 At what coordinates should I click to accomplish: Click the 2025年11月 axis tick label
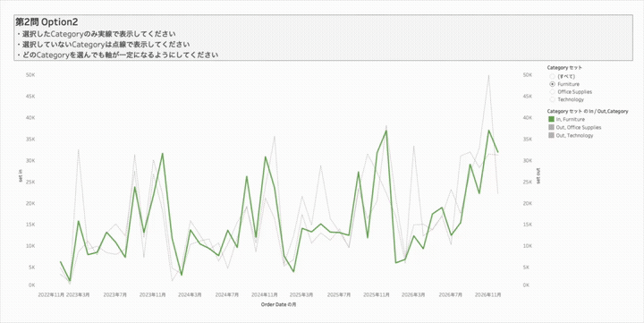(x=377, y=294)
